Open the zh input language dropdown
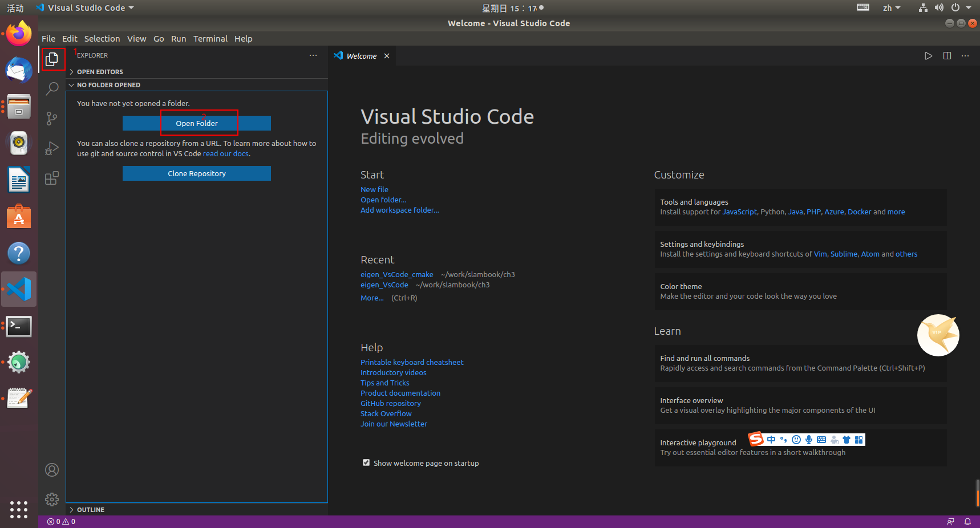The image size is (980, 528). click(x=891, y=8)
